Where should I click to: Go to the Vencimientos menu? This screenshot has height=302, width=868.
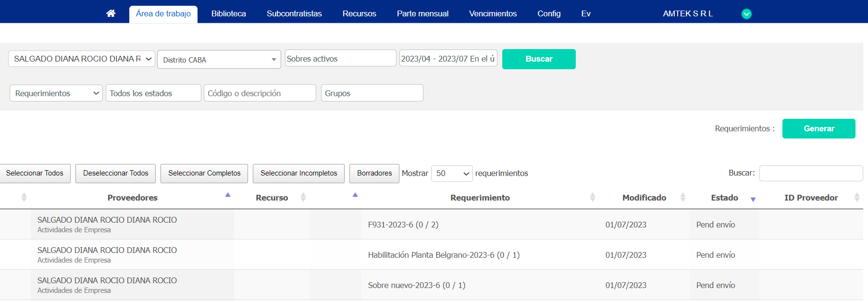pos(493,13)
